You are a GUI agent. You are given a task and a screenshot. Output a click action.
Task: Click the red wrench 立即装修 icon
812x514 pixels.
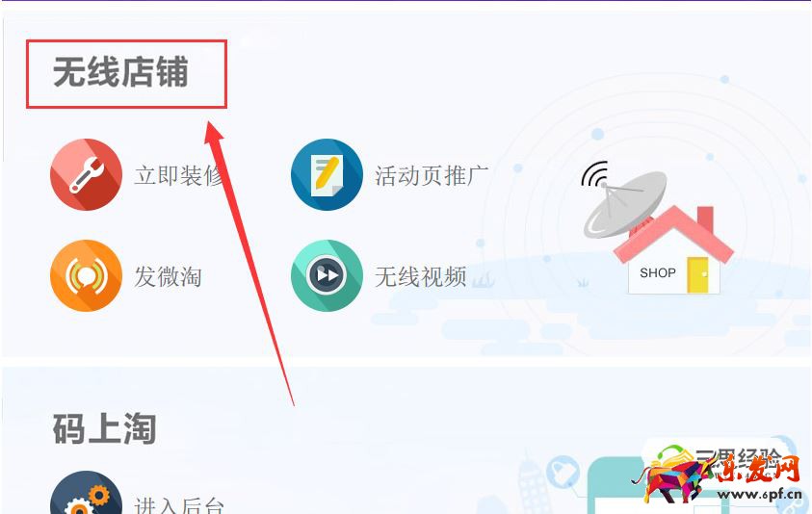tap(86, 174)
